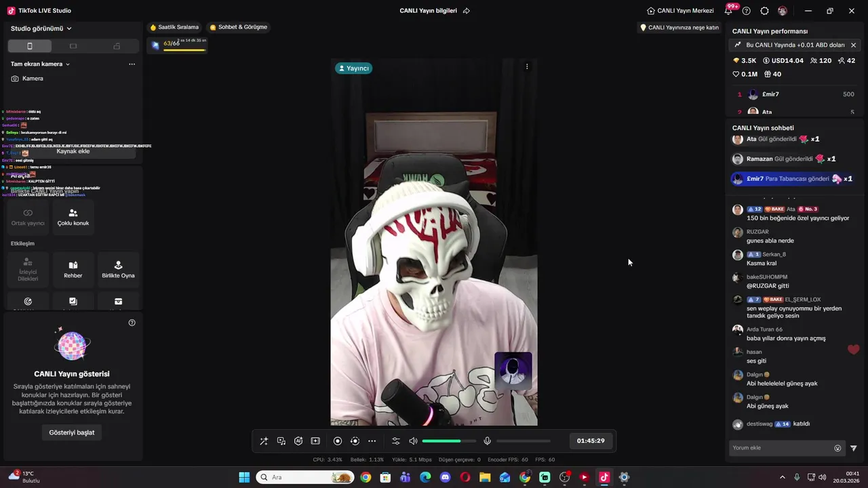Click the Windows search box Ara
Screen dimensions: 868x488
click(305, 477)
